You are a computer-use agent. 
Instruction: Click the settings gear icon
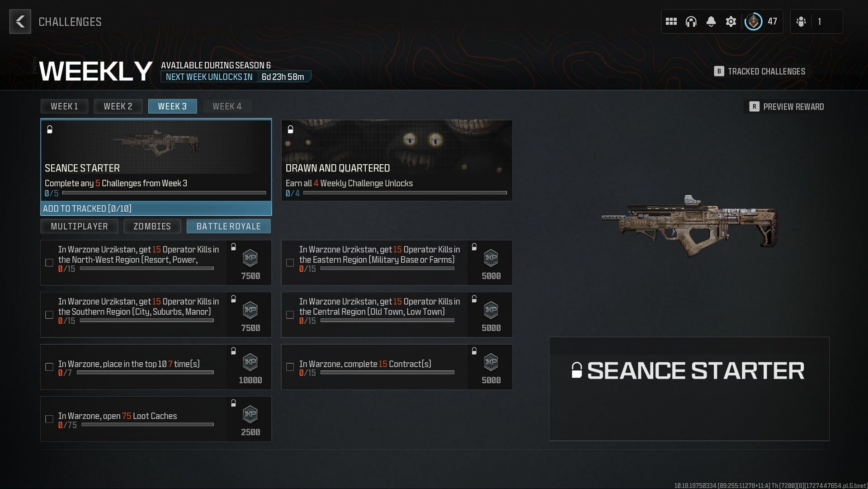730,21
